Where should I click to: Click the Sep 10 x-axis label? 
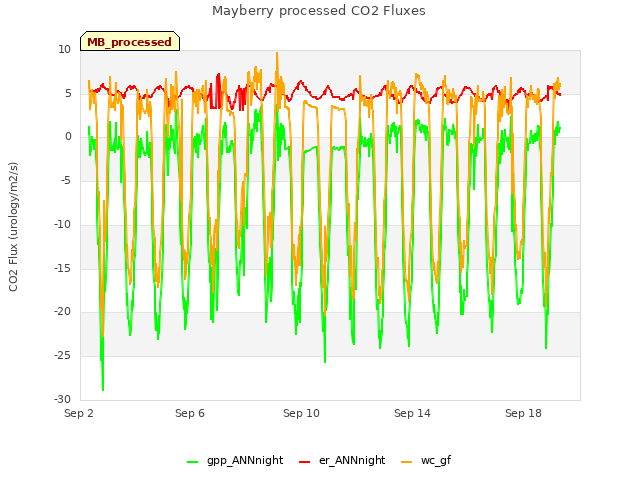coord(301,413)
